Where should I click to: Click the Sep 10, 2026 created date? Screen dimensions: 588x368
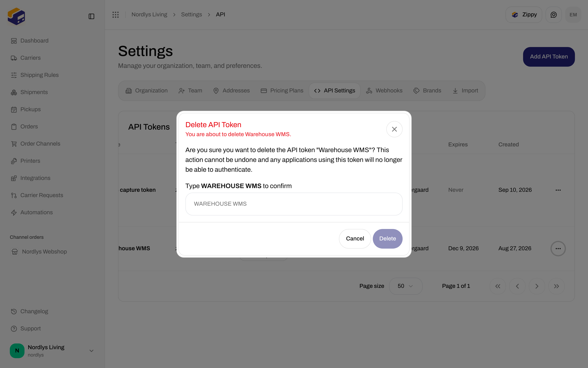[x=515, y=190]
